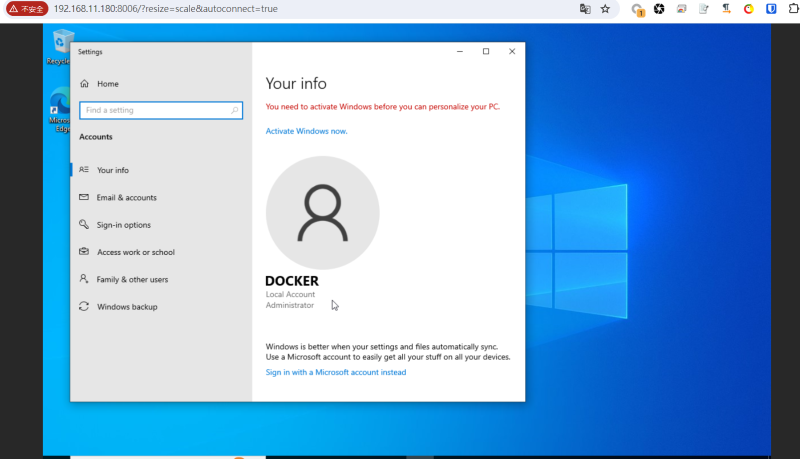Click the DOCKER account avatar picture
Viewport: 800px width, 459px height.
click(x=322, y=213)
